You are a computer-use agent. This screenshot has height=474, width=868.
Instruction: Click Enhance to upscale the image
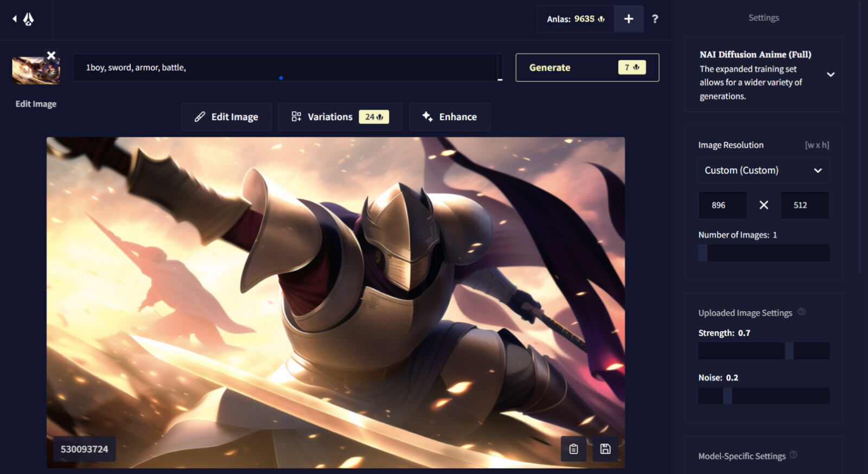coord(450,117)
